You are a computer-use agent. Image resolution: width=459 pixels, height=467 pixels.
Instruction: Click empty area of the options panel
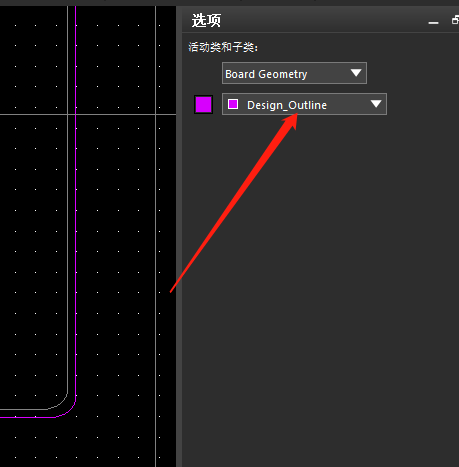(320, 283)
